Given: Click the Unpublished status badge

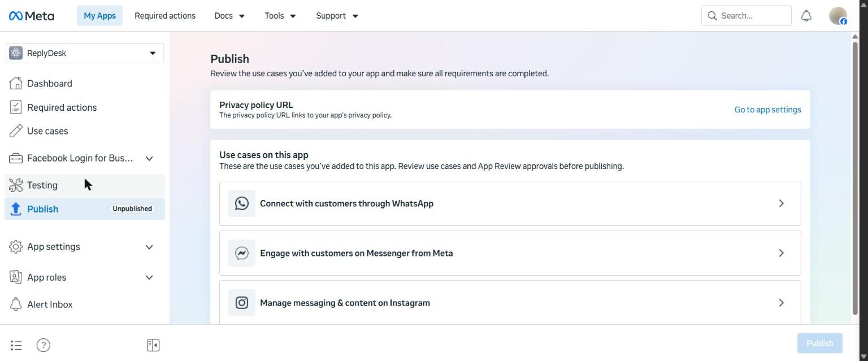Looking at the screenshot, I should coord(132,208).
